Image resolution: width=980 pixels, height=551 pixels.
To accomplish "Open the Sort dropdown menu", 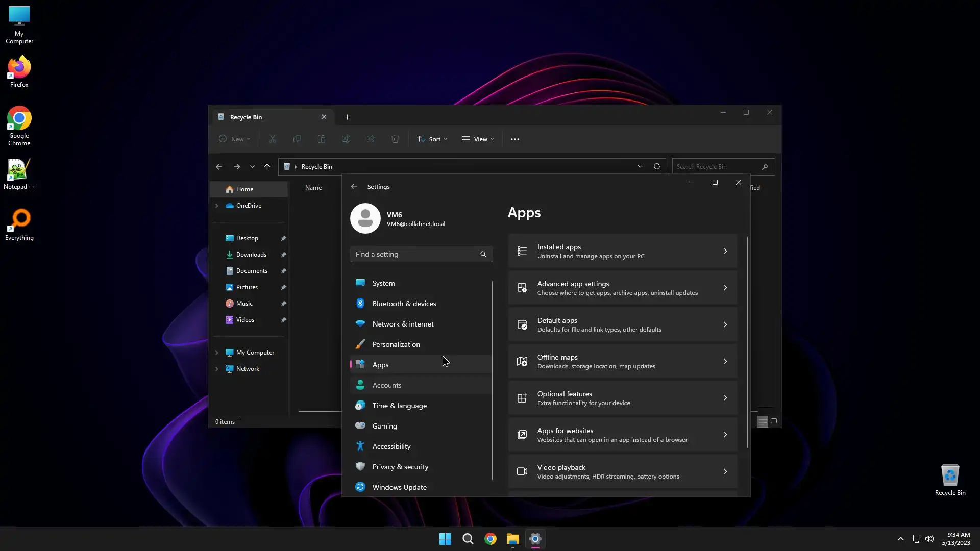I will point(432,139).
